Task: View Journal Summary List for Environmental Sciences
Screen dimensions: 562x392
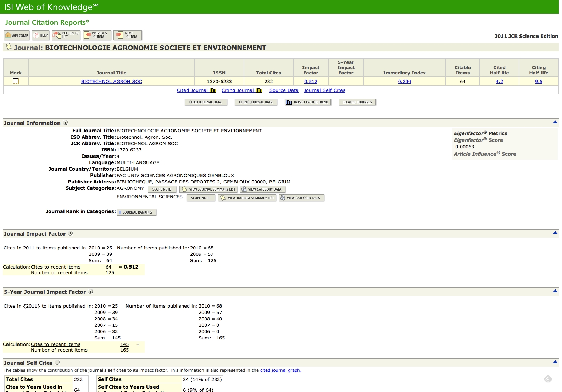Action: [x=247, y=198]
